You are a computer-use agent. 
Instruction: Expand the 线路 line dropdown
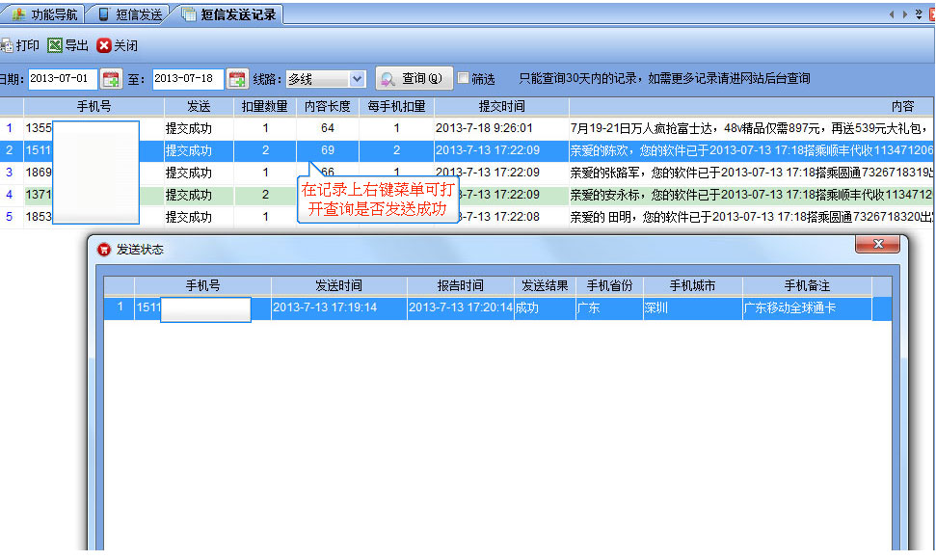coord(357,79)
